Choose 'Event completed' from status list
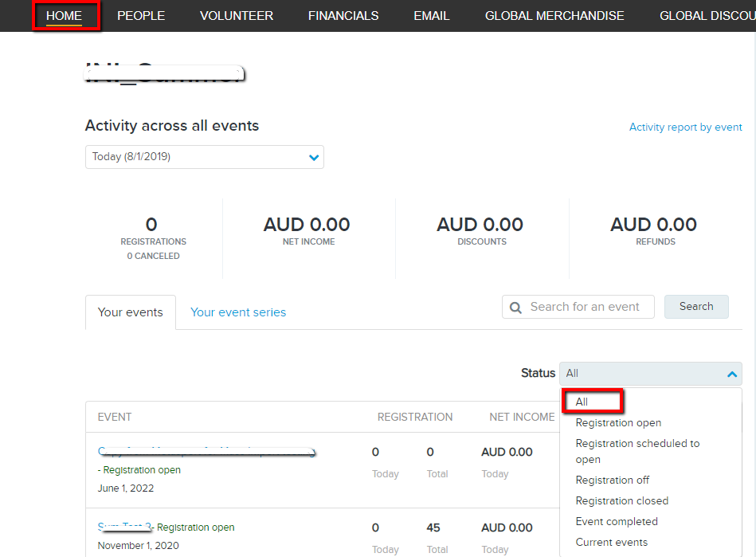The image size is (756, 557). click(x=617, y=521)
